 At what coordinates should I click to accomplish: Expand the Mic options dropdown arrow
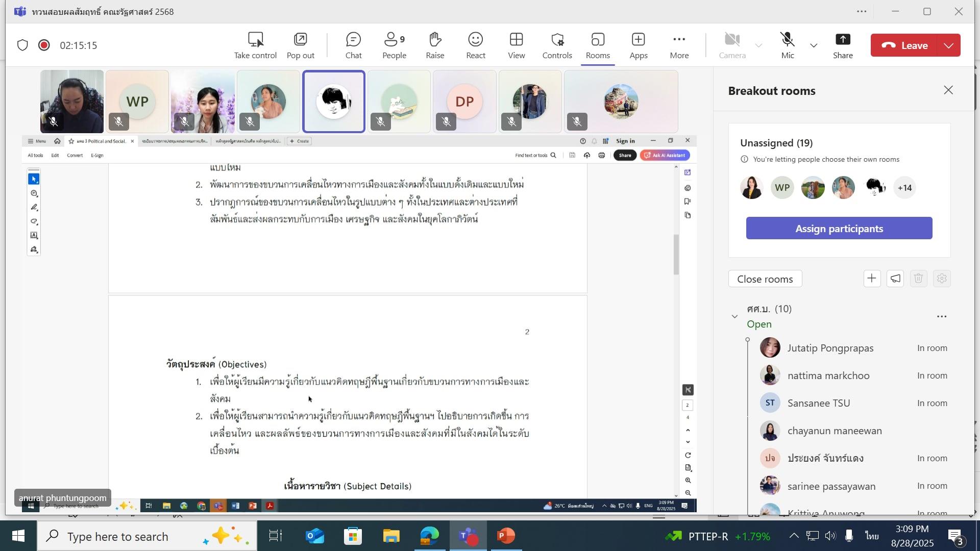tap(814, 45)
